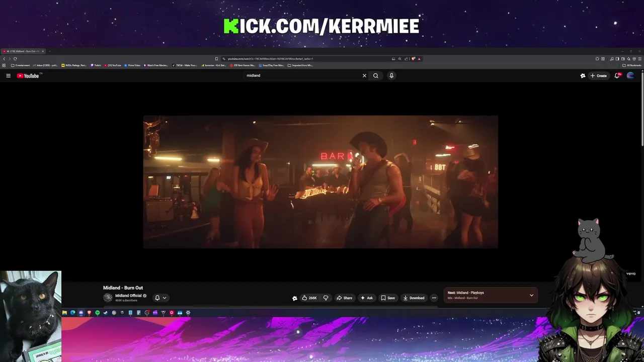This screenshot has width=644, height=362.
Task: Dislike the video with thumbs-down
Action: (326, 298)
